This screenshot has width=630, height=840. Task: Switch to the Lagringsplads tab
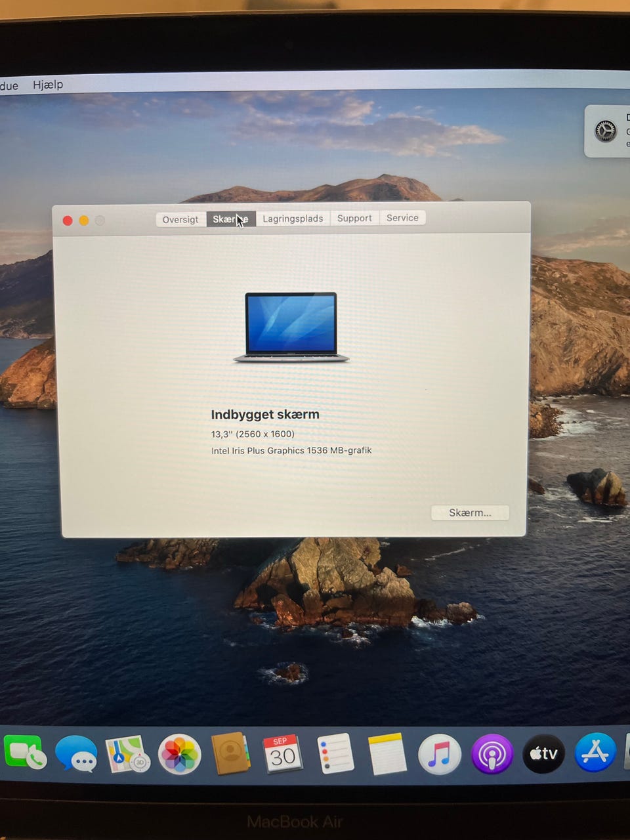pyautogui.click(x=293, y=219)
